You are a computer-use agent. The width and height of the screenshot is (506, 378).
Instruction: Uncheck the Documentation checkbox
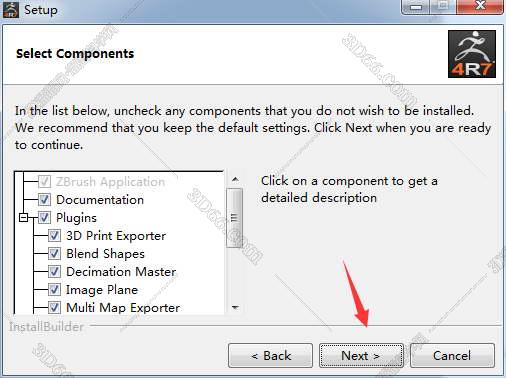[x=44, y=200]
